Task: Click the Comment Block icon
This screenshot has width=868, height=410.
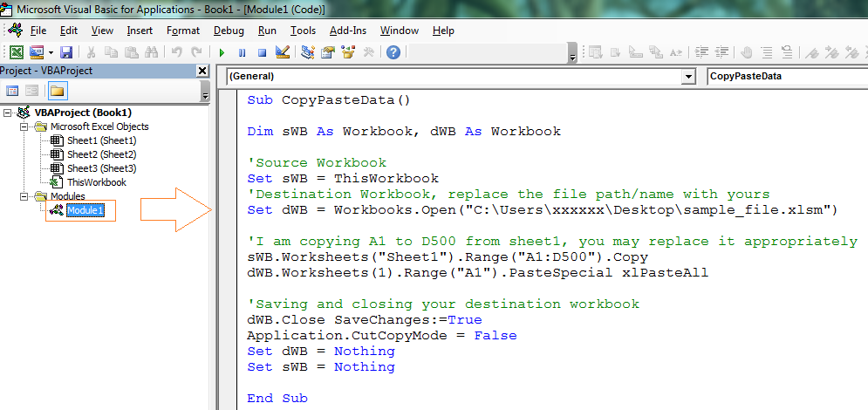Action: click(x=767, y=52)
